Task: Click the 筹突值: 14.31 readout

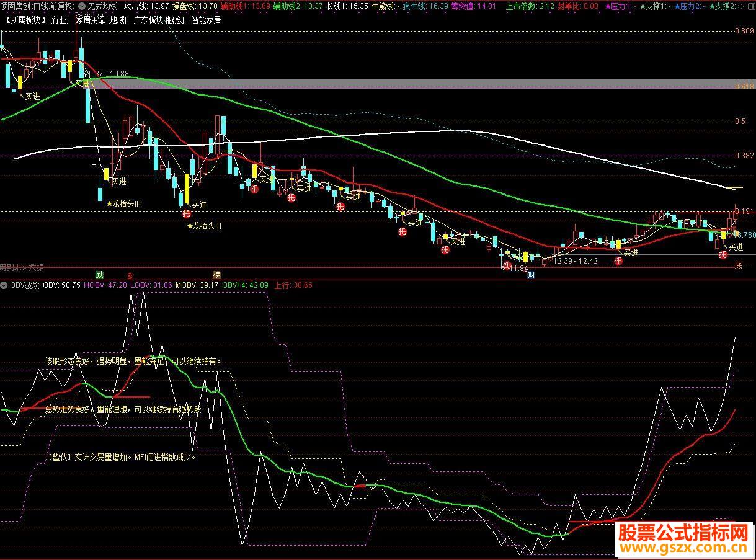Action: (473, 6)
